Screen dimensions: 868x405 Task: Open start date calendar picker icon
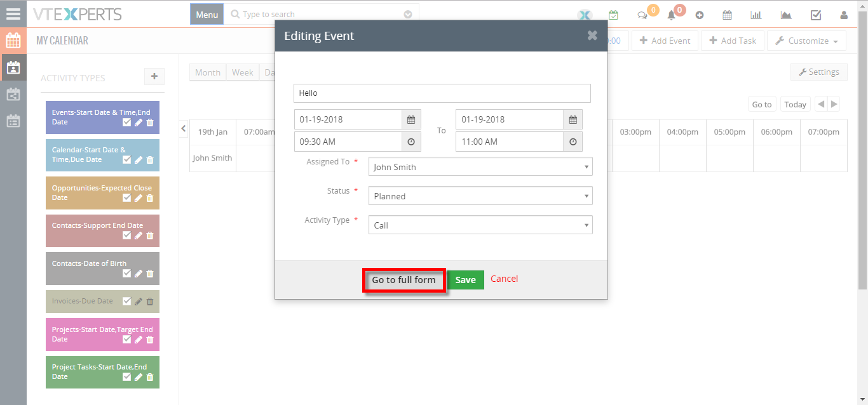(x=411, y=119)
